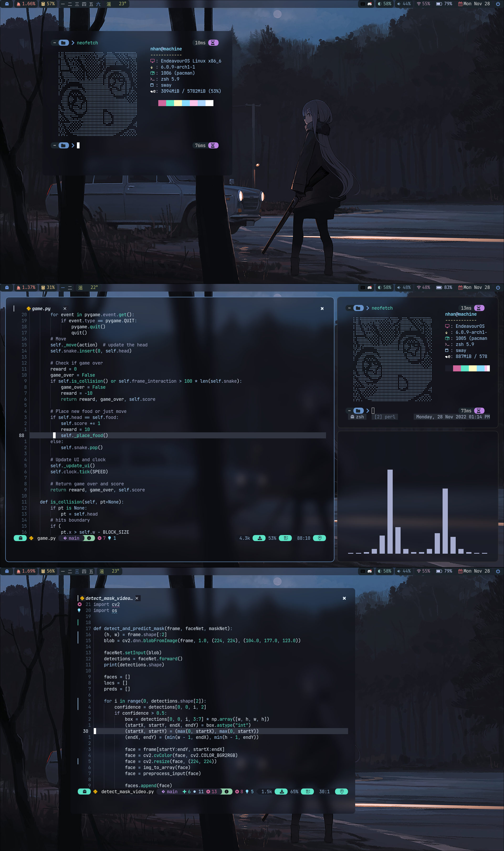The image size is (504, 851).
Task: Click the Python icon beside game.py in statusline
Action: (31, 538)
